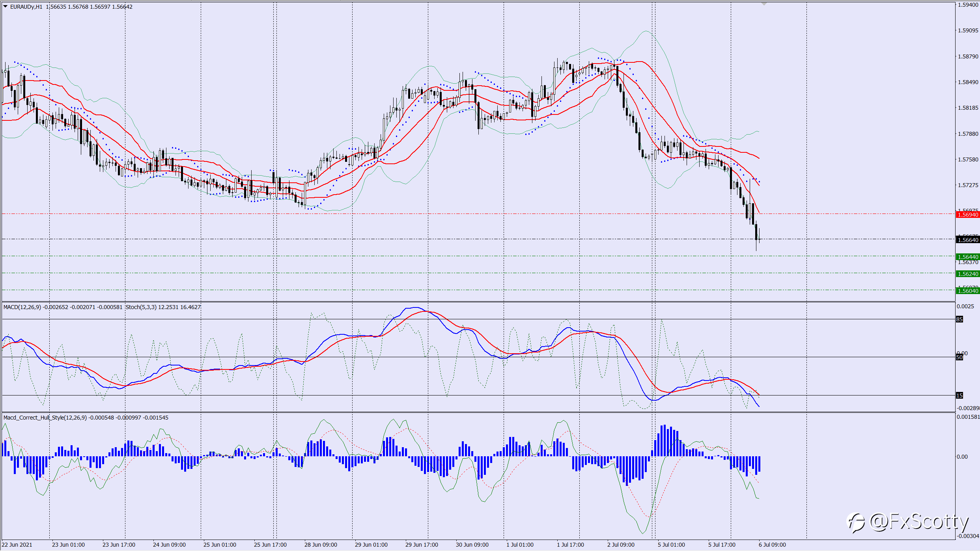The height and width of the screenshot is (551, 980).
Task: Click the green 1.56240 level tag
Action: click(x=968, y=274)
